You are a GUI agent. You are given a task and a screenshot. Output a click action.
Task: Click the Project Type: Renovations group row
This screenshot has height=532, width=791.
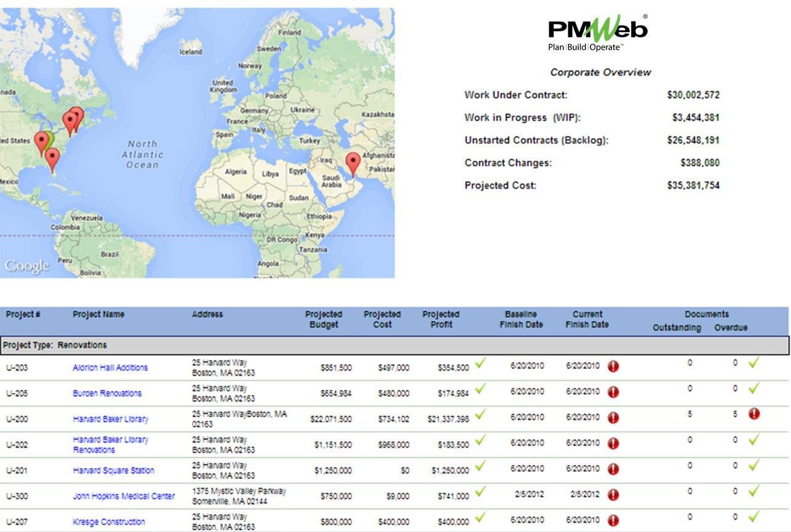coord(395,345)
